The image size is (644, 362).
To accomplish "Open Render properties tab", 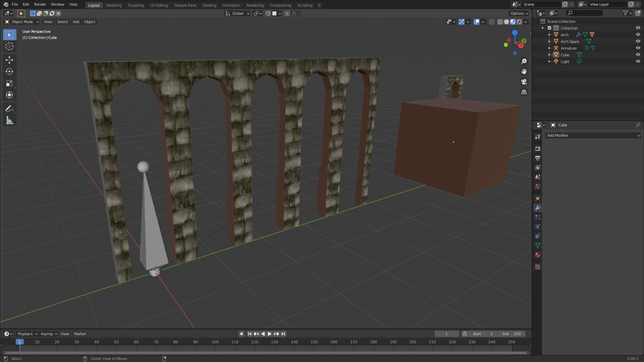I will (537, 149).
